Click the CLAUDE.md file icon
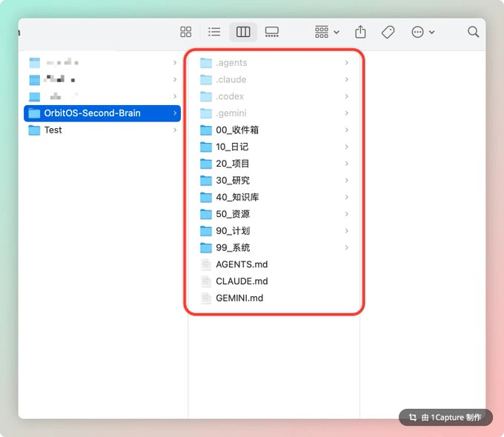 [x=206, y=281]
